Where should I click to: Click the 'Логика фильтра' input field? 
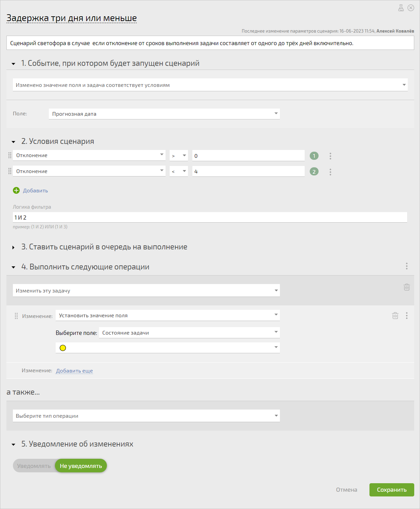(210, 217)
